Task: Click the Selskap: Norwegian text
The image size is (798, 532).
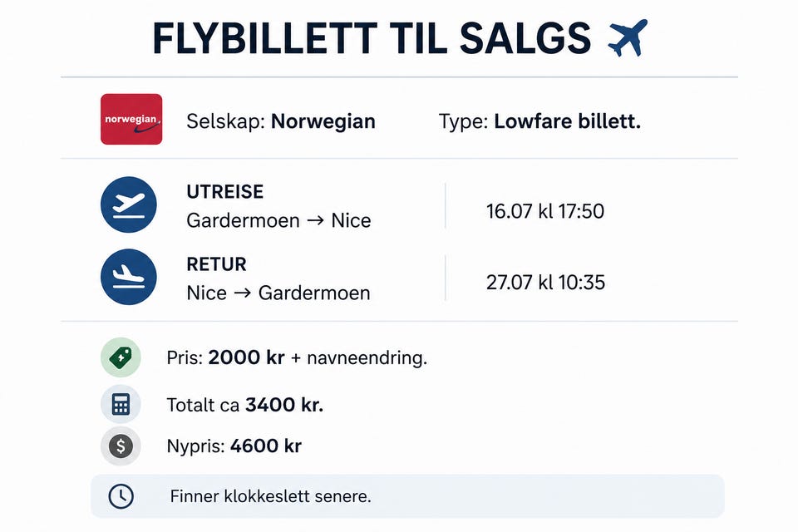Action: 281,121
